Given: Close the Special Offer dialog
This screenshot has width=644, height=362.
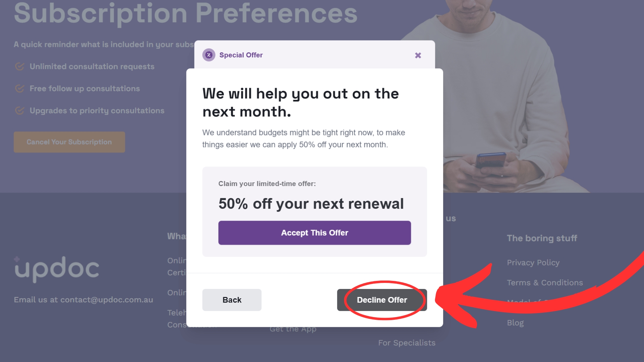Looking at the screenshot, I should coord(418,55).
